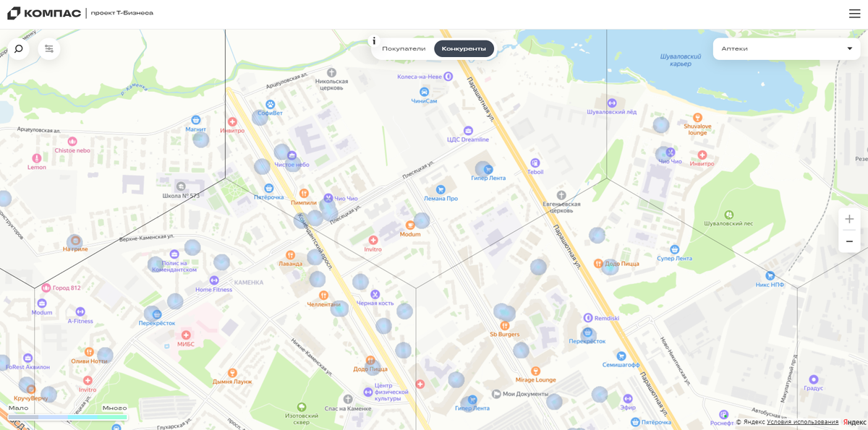Click the Пимпили restaurant marker
The width and height of the screenshot is (868, 430).
pos(304,194)
